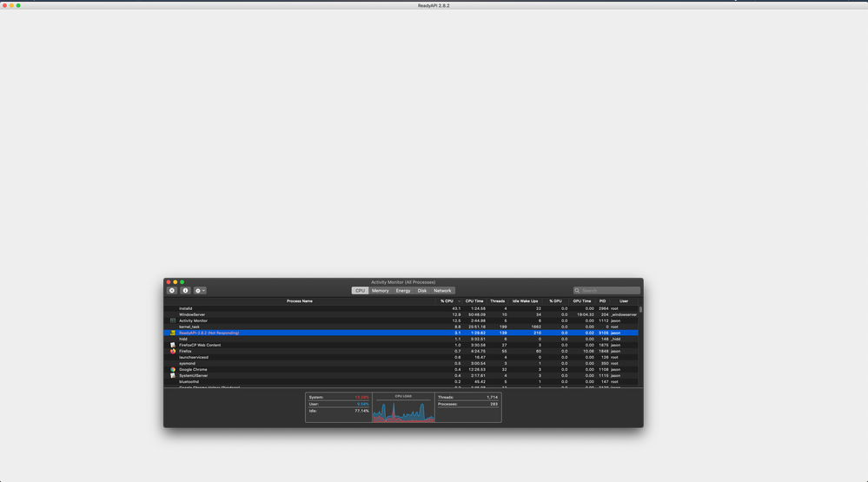Select the SystemUIServer process name
This screenshot has height=482, width=868.
[x=193, y=376]
